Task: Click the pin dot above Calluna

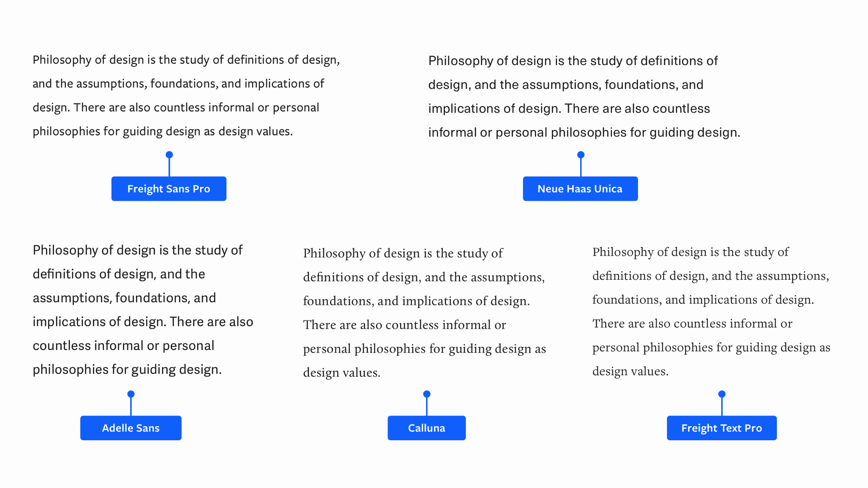Action: (427, 394)
